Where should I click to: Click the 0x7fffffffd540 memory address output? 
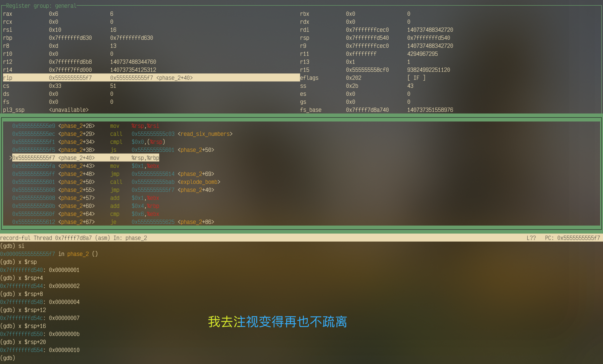(x=21, y=270)
